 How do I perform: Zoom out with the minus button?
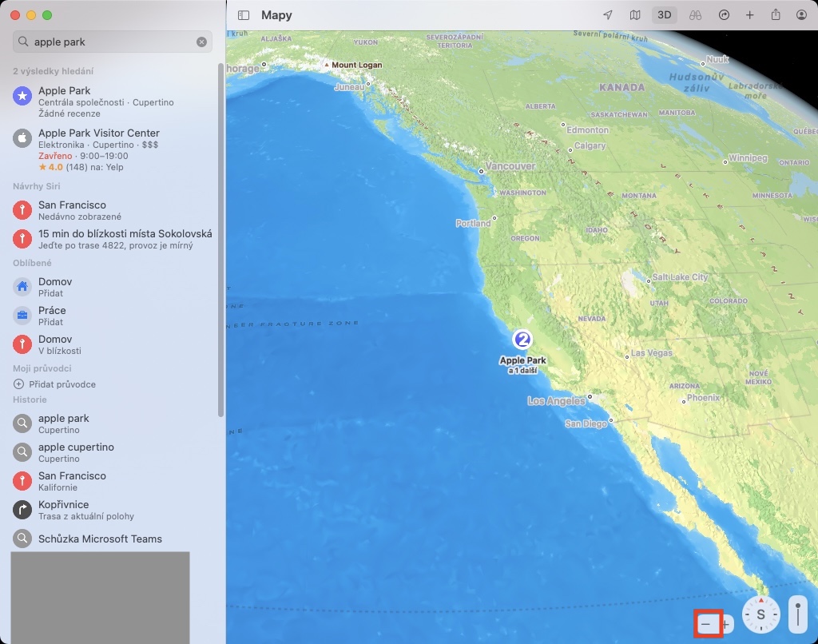point(705,623)
